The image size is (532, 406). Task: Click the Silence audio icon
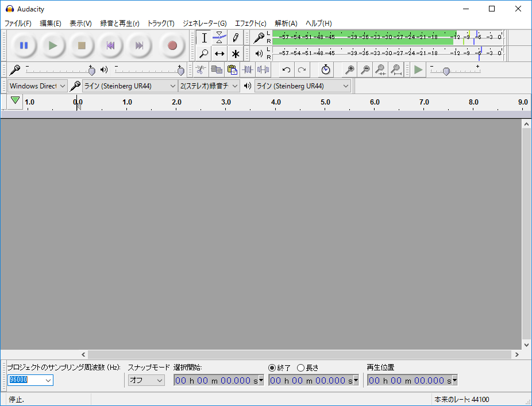click(263, 70)
